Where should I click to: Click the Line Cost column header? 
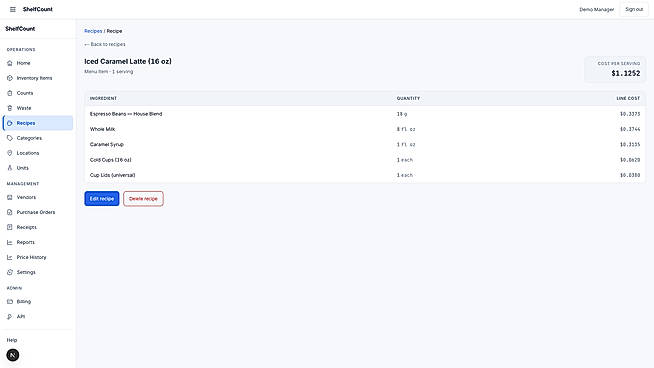pyautogui.click(x=628, y=98)
